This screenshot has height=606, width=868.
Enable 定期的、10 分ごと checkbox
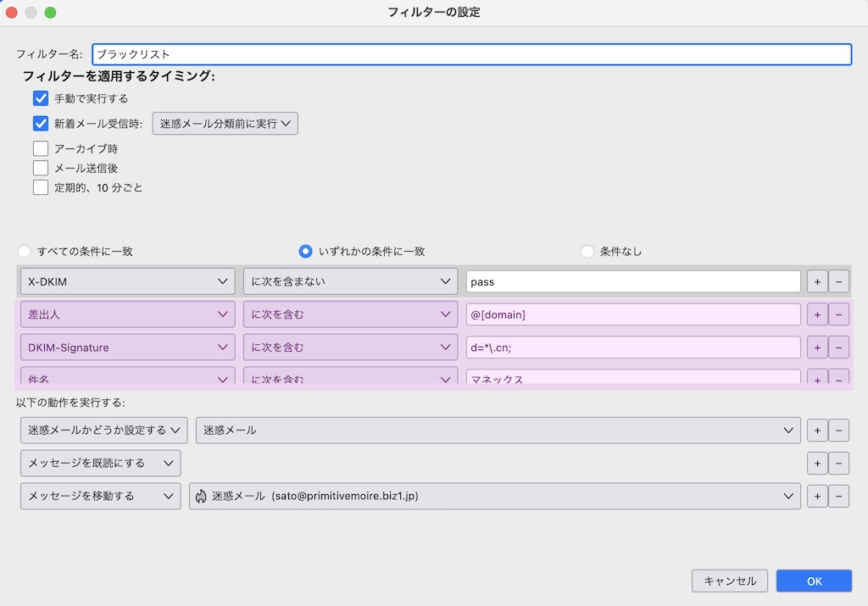[41, 187]
